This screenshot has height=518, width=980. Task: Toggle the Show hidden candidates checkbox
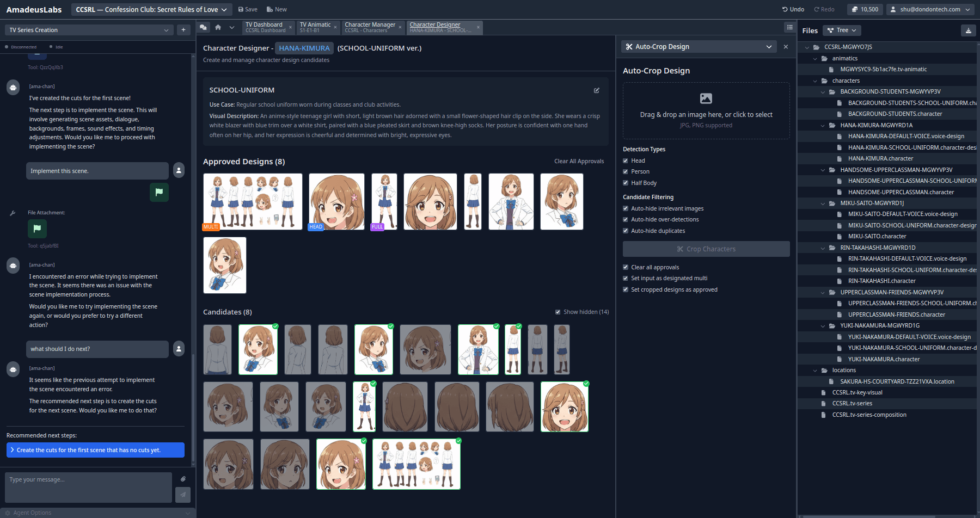pyautogui.click(x=558, y=312)
